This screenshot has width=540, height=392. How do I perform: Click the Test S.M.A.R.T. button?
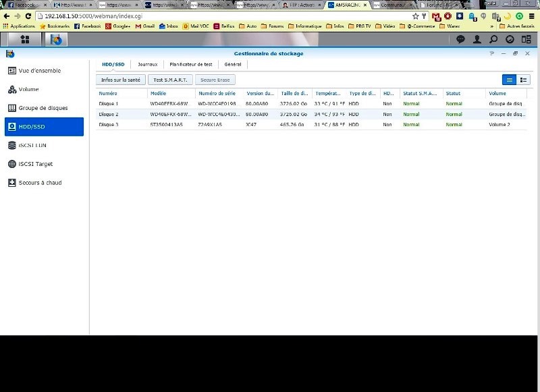(170, 80)
